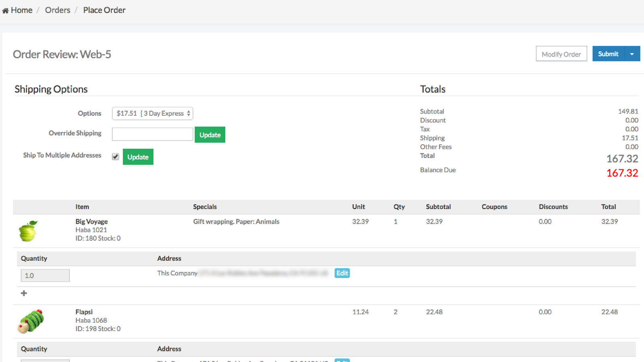Click the Total amount 167.32 in grey

click(622, 159)
